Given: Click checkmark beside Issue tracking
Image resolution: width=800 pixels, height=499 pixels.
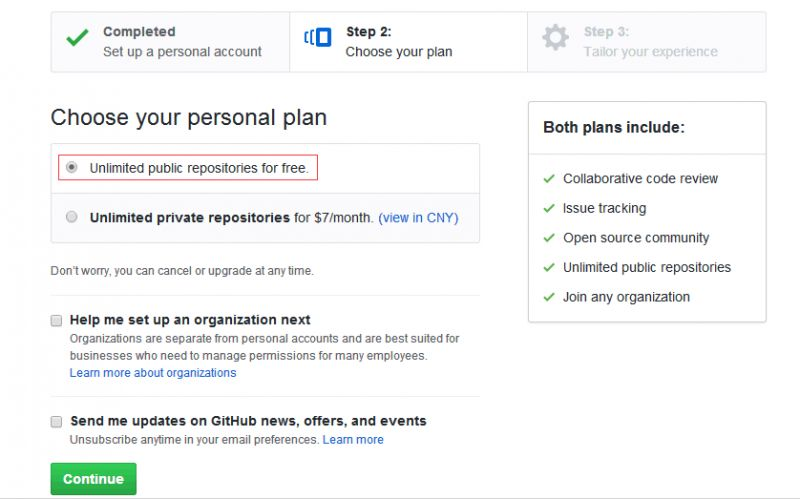Looking at the screenshot, I should pos(549,208).
